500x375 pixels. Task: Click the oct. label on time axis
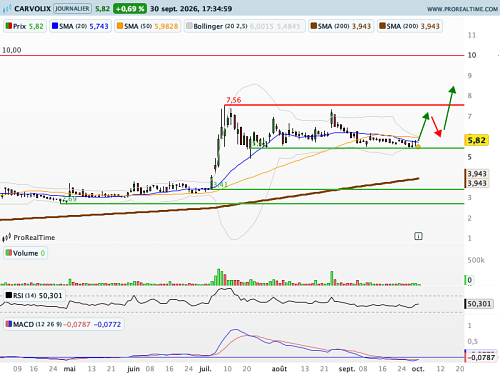pyautogui.click(x=418, y=369)
